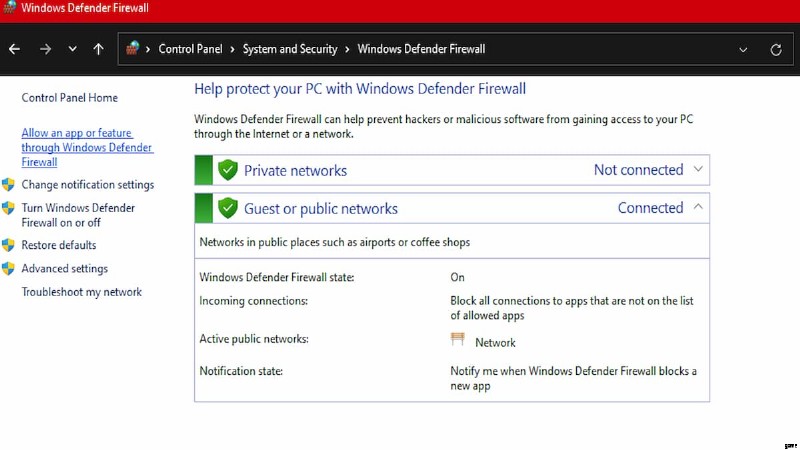Click the Incoming connections label
The width and height of the screenshot is (800, 450).
254,301
